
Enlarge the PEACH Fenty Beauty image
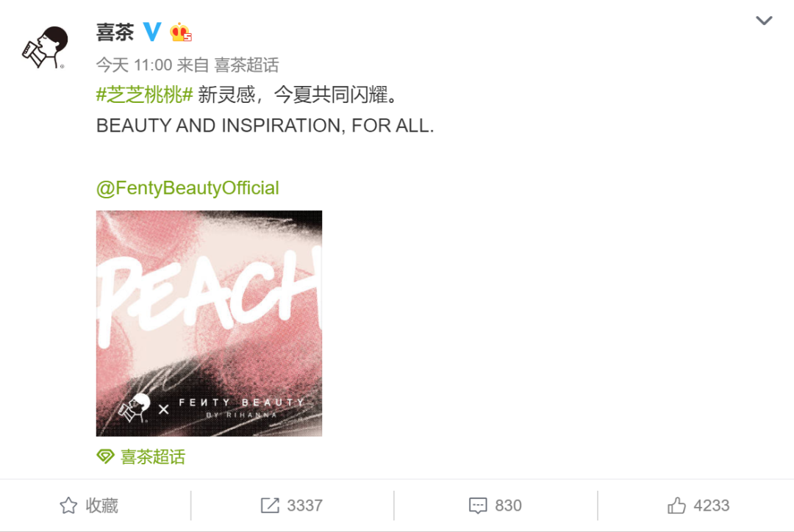tap(209, 323)
